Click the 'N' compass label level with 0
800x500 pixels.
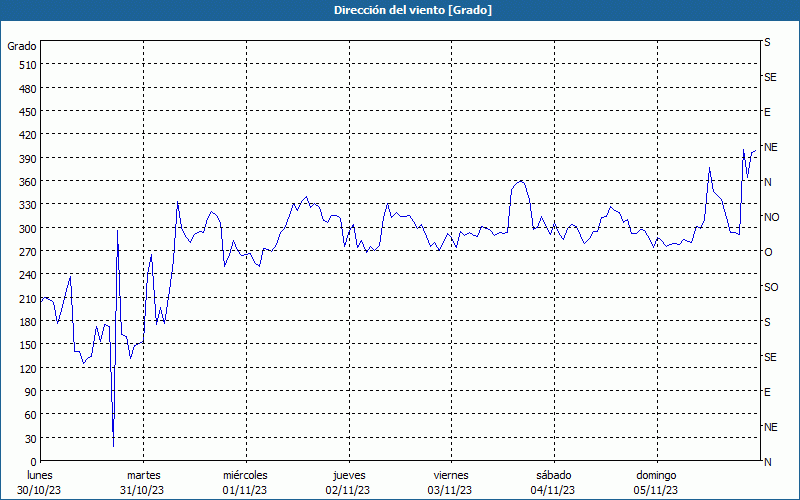pos(767,462)
